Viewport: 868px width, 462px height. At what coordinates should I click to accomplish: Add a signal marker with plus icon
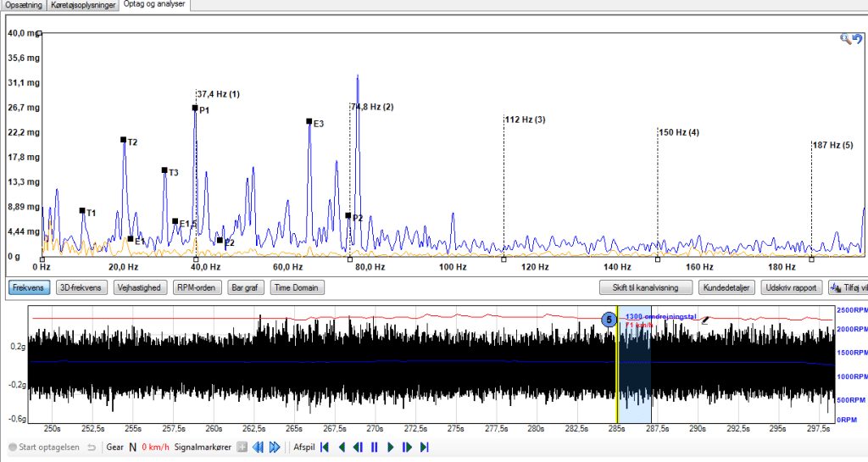pos(242,447)
